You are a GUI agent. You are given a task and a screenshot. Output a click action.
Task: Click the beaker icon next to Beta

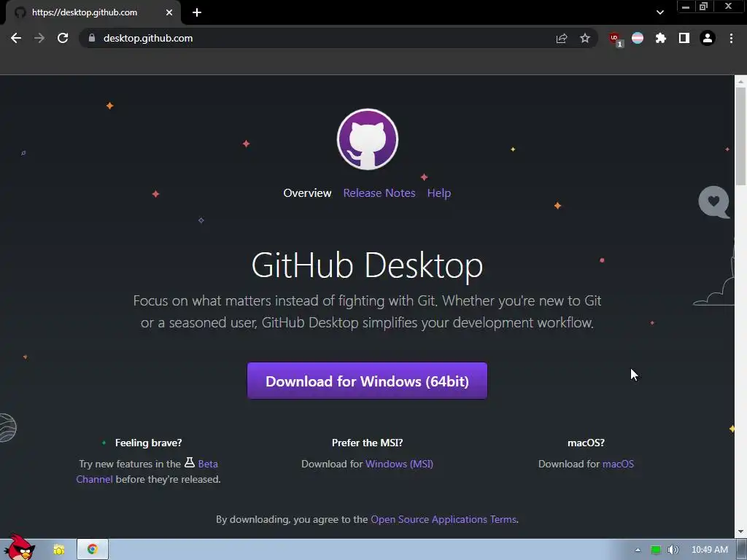(190, 462)
